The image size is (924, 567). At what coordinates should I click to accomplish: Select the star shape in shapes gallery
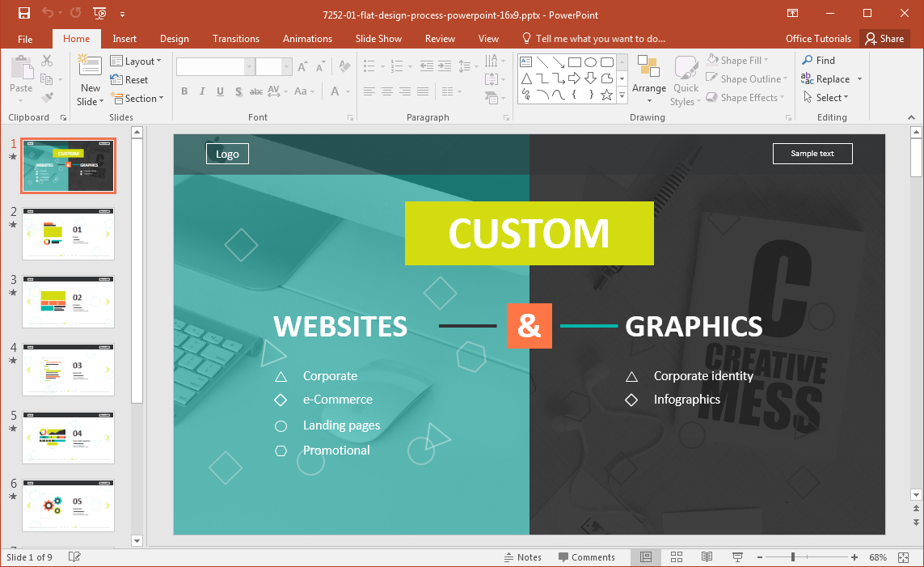606,95
